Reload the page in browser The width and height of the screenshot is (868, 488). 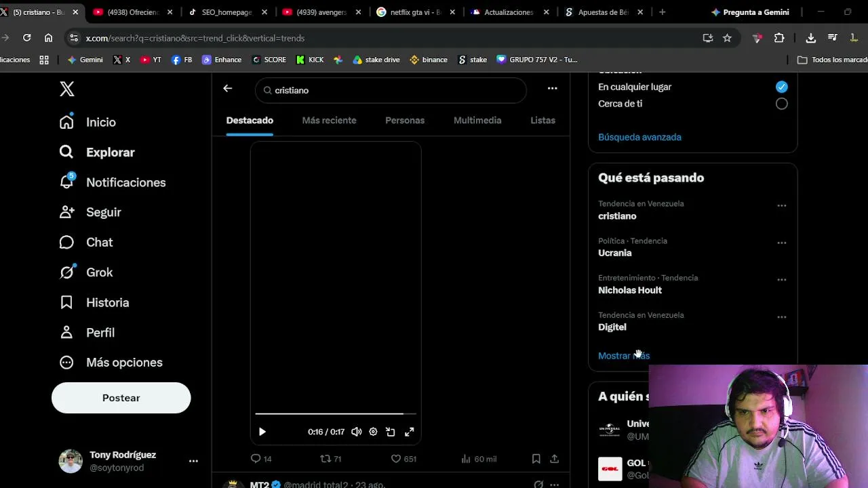click(x=27, y=38)
